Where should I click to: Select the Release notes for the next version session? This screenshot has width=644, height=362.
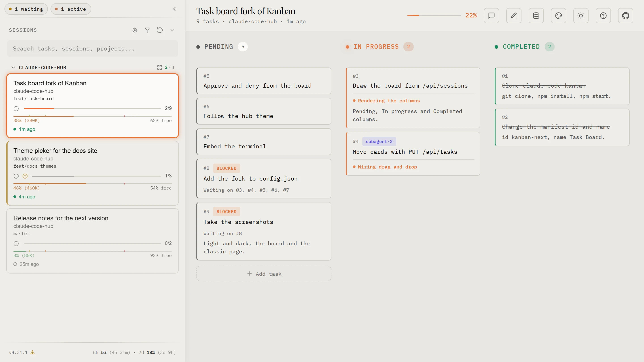93,241
